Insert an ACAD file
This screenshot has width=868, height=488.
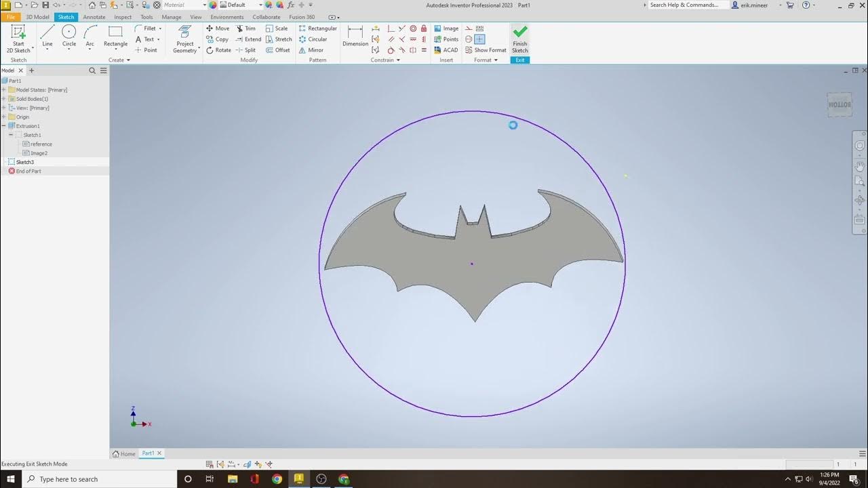tap(446, 50)
